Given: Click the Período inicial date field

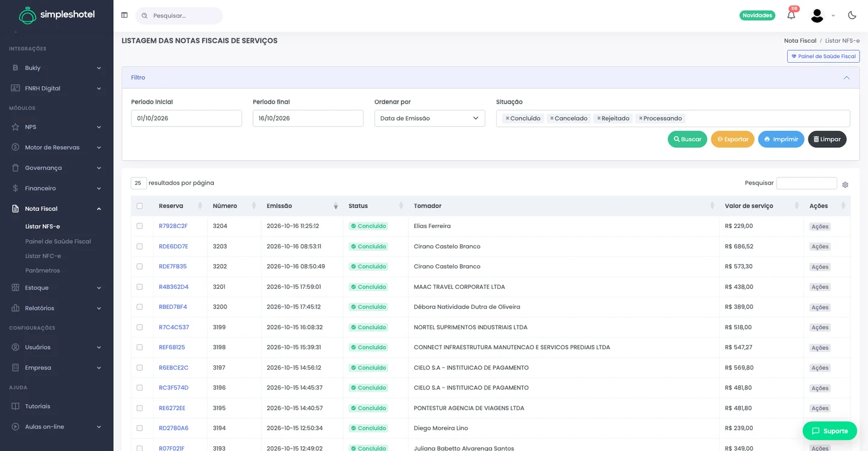Looking at the screenshot, I should point(186,118).
